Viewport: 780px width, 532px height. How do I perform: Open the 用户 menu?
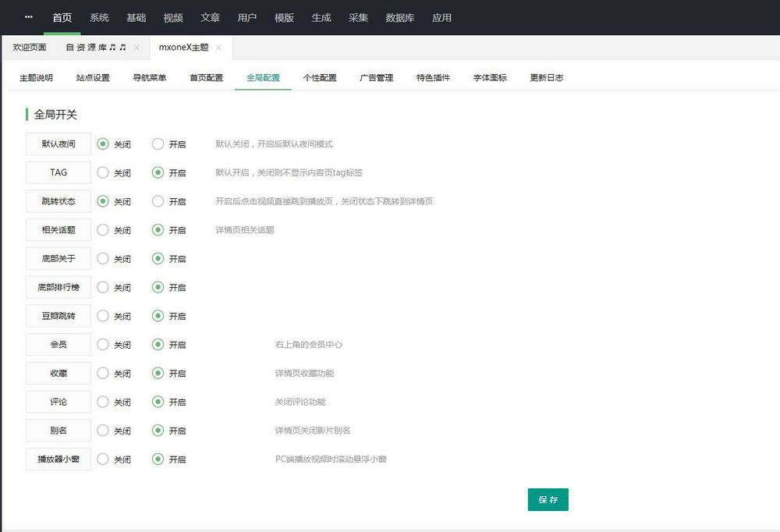tap(247, 17)
